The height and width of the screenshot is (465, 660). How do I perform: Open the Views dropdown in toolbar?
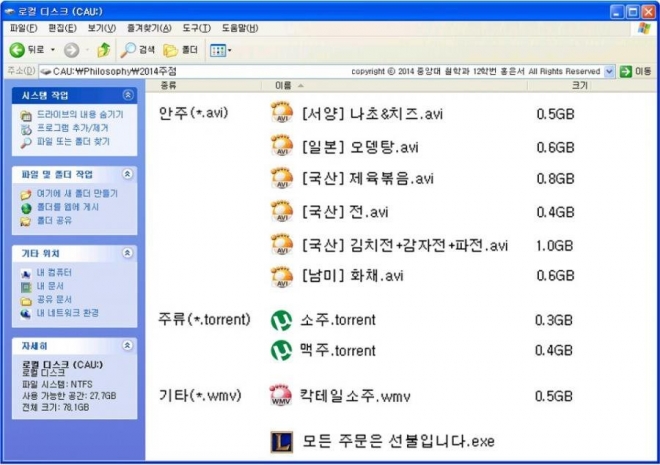point(221,49)
